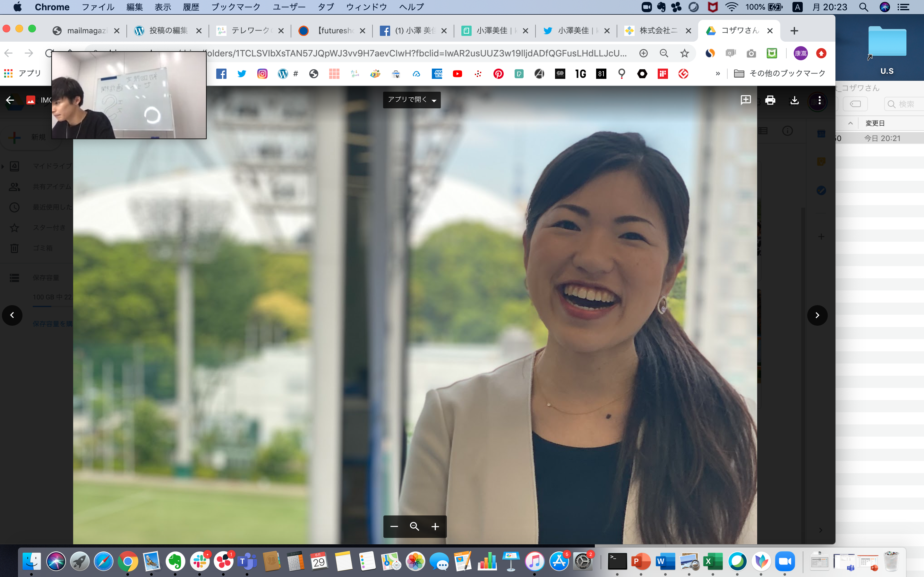Click the reset zoom magnifier icon

click(414, 527)
